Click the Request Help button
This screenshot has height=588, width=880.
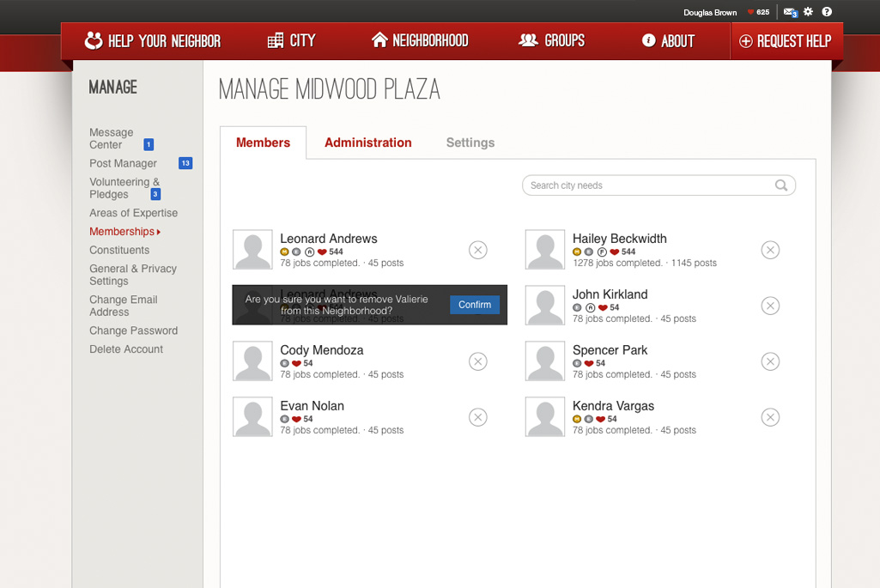(786, 41)
